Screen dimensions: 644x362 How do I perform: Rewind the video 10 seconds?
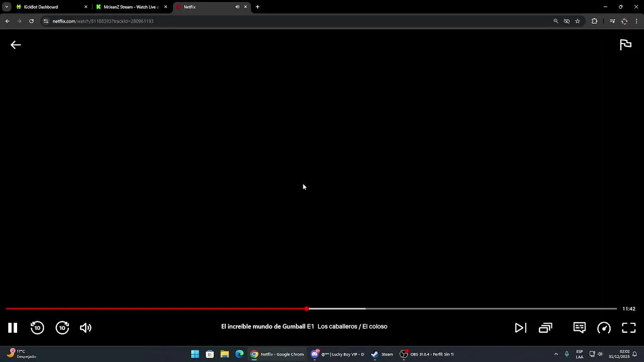click(x=37, y=328)
